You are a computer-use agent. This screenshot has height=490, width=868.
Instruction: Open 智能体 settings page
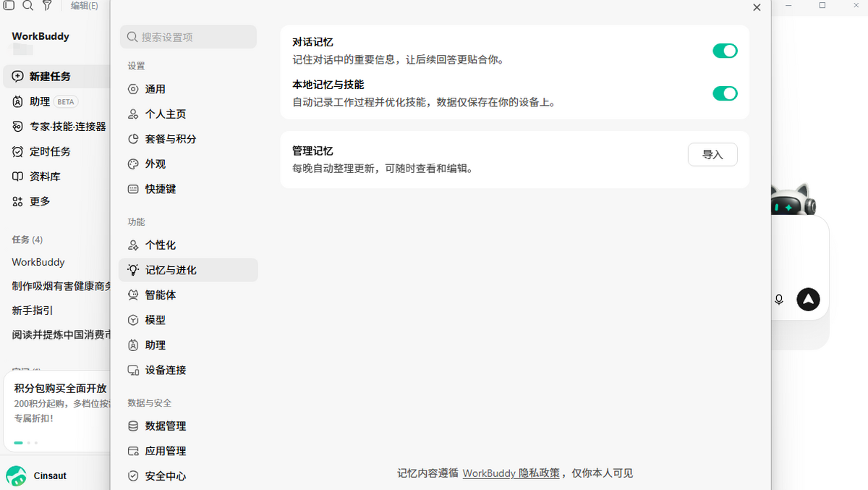[188, 295]
